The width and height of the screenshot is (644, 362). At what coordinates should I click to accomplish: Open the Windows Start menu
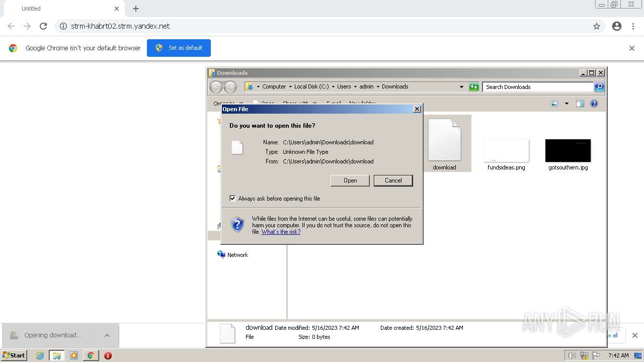pyautogui.click(x=14, y=355)
